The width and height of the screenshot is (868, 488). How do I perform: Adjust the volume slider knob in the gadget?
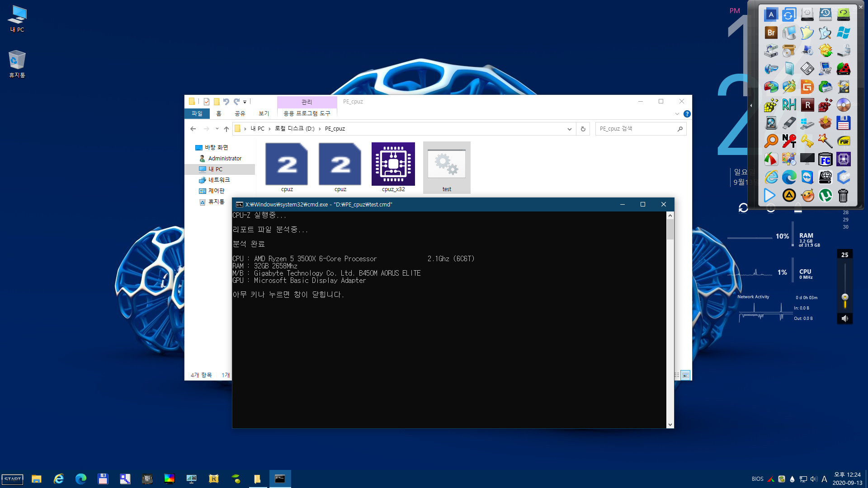click(844, 297)
